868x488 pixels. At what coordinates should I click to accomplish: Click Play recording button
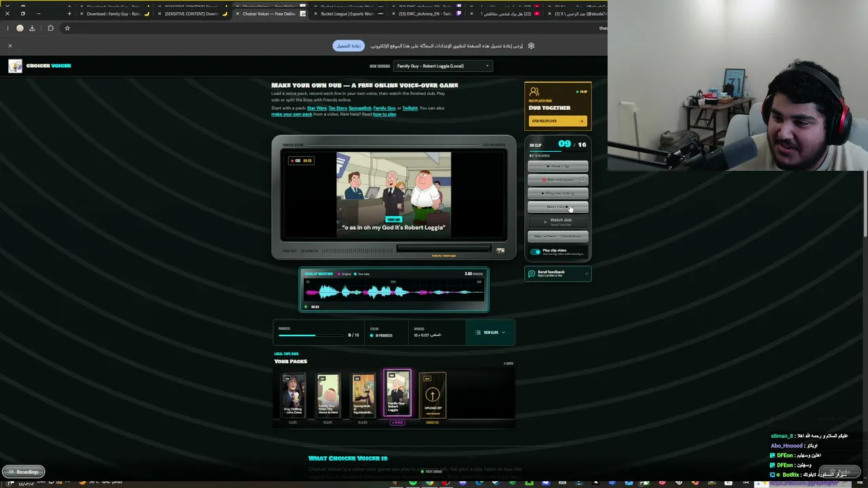click(558, 193)
